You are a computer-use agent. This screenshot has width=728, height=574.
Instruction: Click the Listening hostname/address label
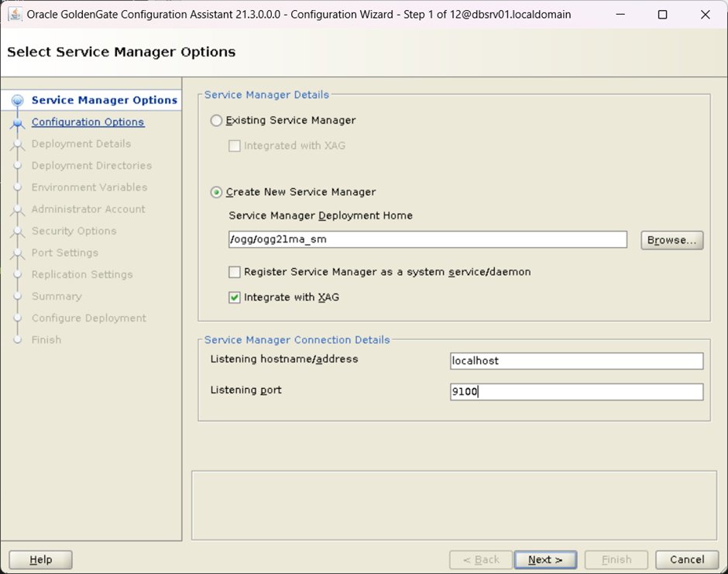[x=284, y=359]
